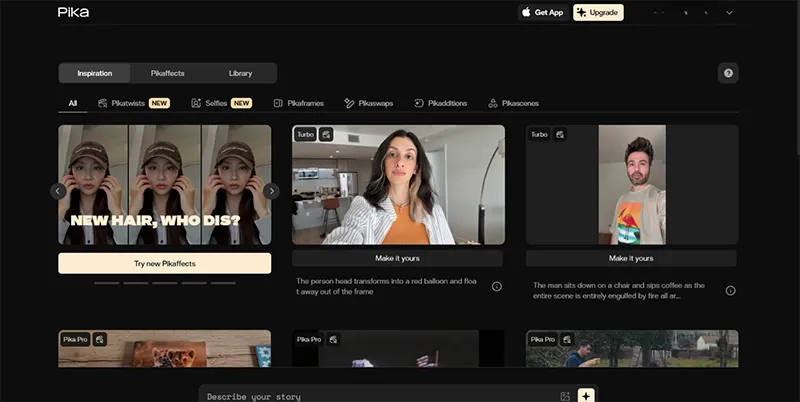Click the Upgrade button
The image size is (800, 402).
[x=598, y=13]
